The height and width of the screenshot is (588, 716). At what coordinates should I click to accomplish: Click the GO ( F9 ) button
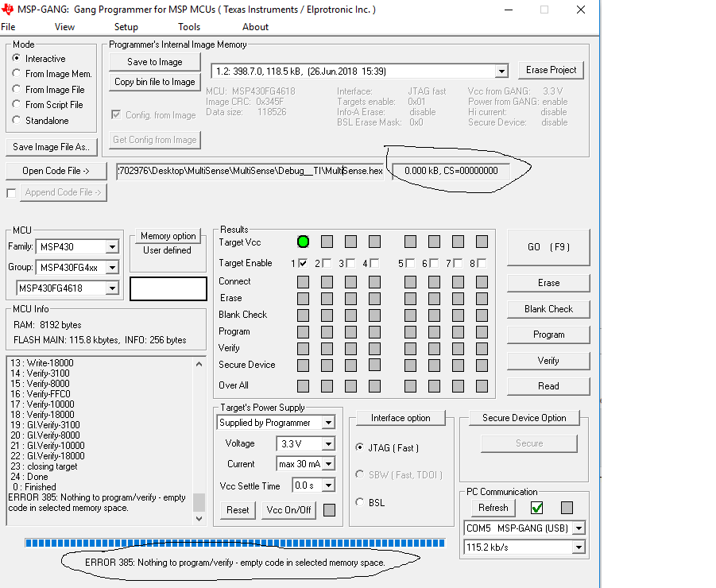548,247
